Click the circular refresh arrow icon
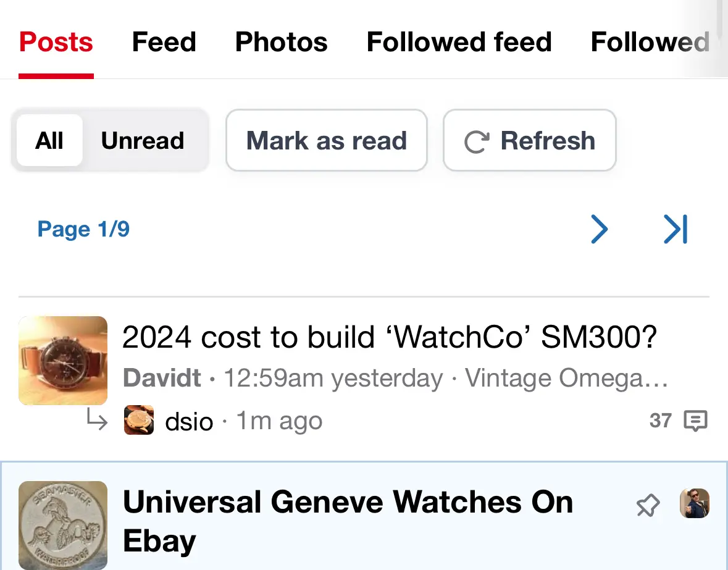 (x=476, y=141)
